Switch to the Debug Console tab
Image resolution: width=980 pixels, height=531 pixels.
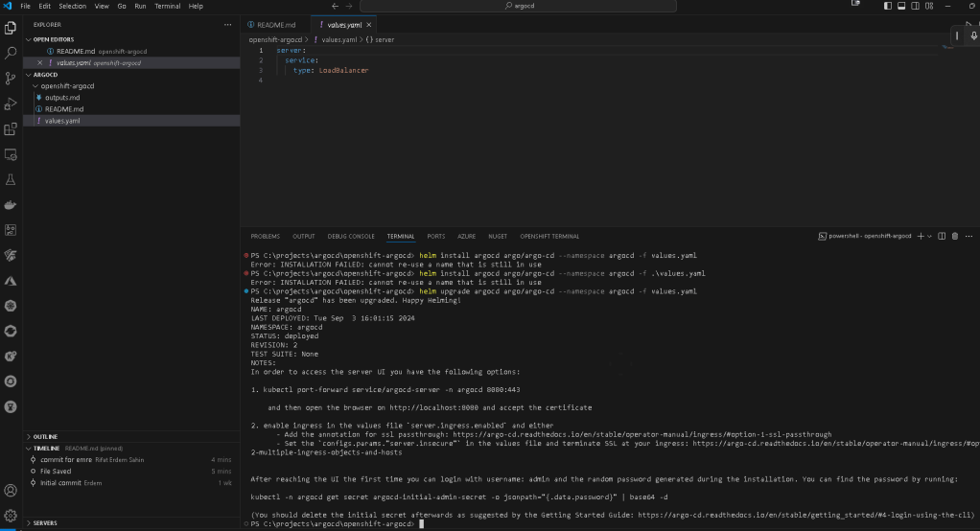pyautogui.click(x=351, y=236)
